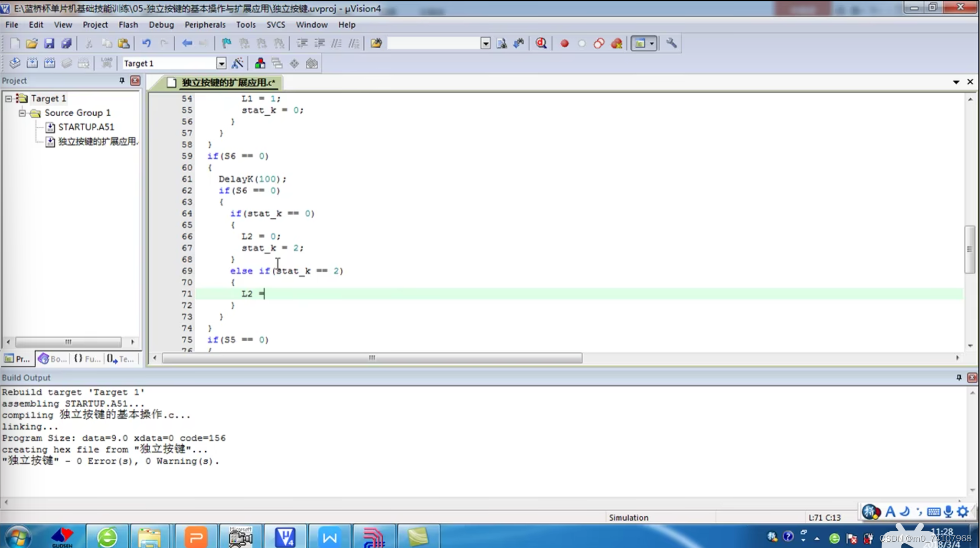The height and width of the screenshot is (548, 980).
Task: Undo last edit
Action: pyautogui.click(x=147, y=43)
